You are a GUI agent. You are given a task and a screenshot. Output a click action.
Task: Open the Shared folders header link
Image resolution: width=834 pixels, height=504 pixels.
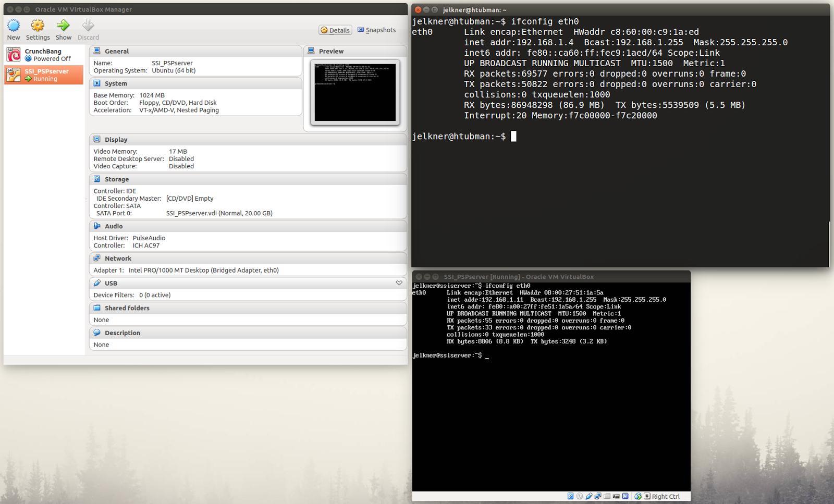tap(127, 308)
